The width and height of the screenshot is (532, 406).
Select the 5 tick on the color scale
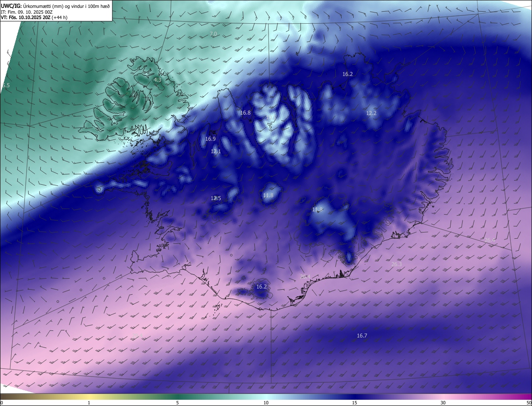click(177, 403)
